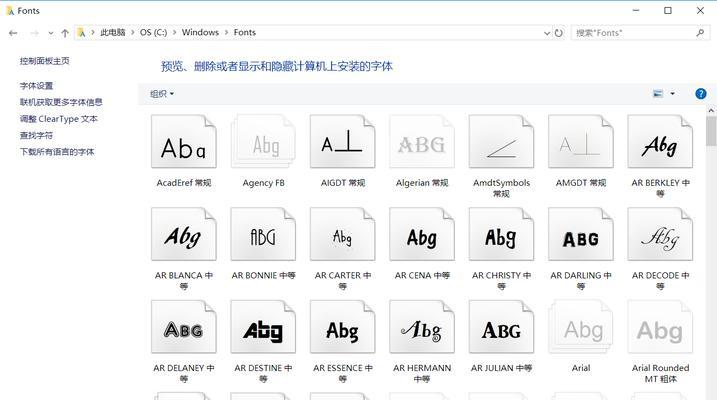Open the AcadEref font icon
Screen dimensions: 717x400
click(x=184, y=142)
